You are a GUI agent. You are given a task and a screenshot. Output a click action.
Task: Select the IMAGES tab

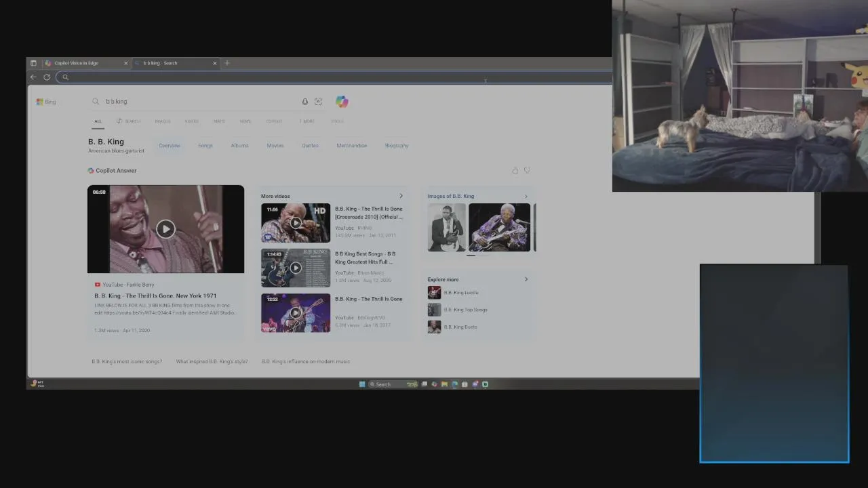coord(163,121)
